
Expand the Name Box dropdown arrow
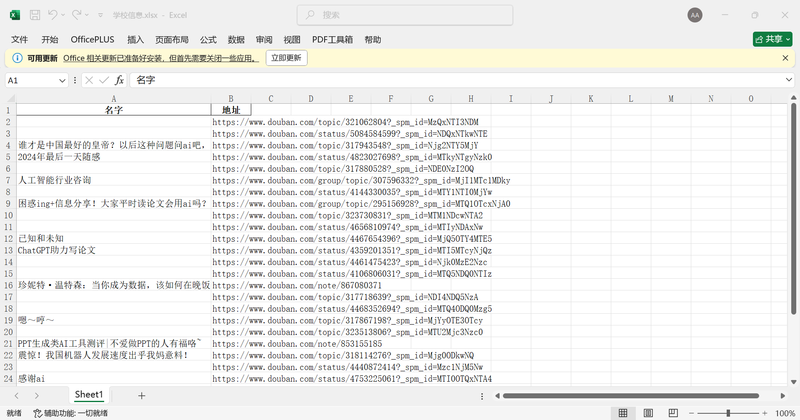pyautogui.click(x=62, y=80)
